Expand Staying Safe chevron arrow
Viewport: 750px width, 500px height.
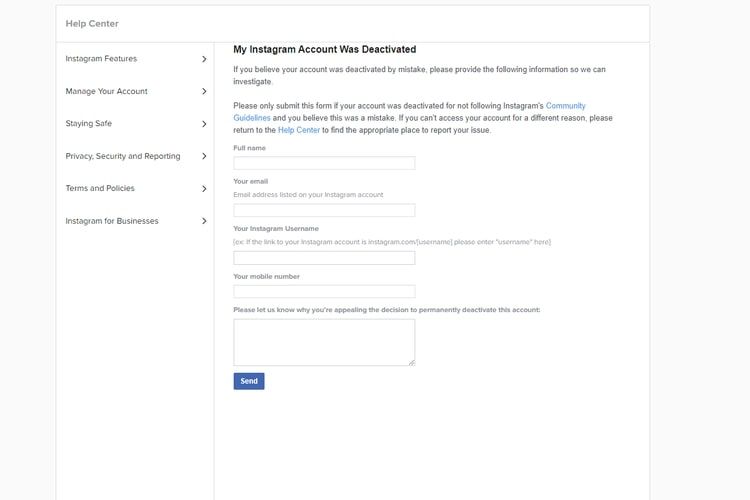[204, 124]
